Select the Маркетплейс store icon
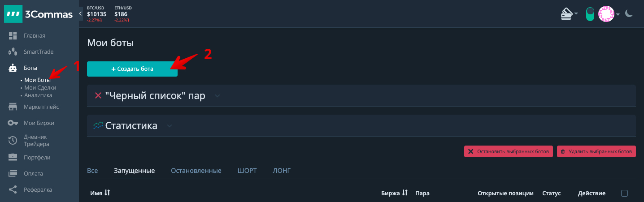 [13, 107]
